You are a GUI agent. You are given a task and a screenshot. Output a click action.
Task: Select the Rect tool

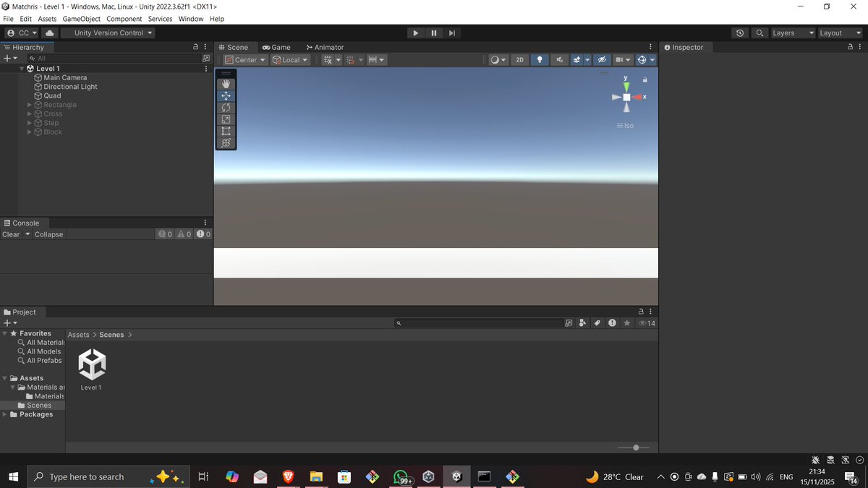pyautogui.click(x=226, y=131)
